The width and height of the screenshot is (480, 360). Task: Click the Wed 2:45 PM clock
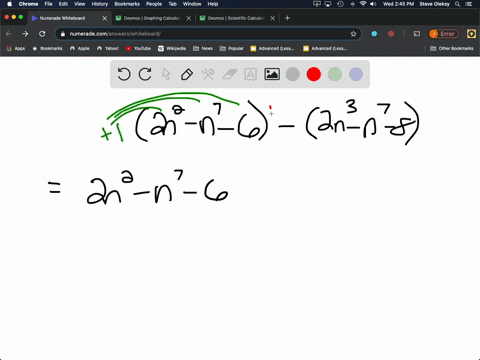[398, 4]
